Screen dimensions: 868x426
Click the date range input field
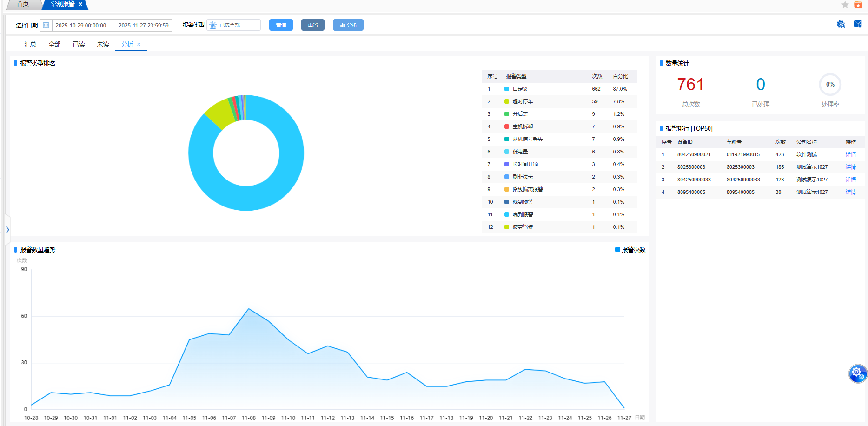(x=112, y=25)
